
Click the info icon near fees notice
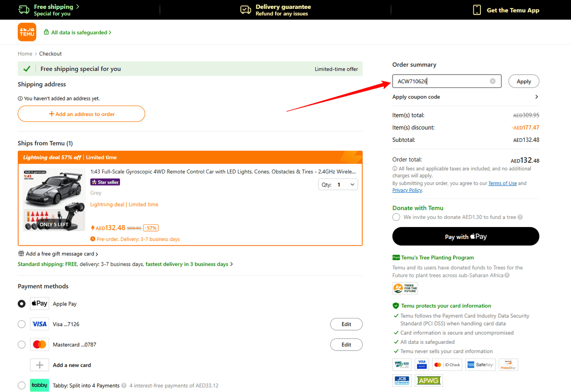(395, 169)
